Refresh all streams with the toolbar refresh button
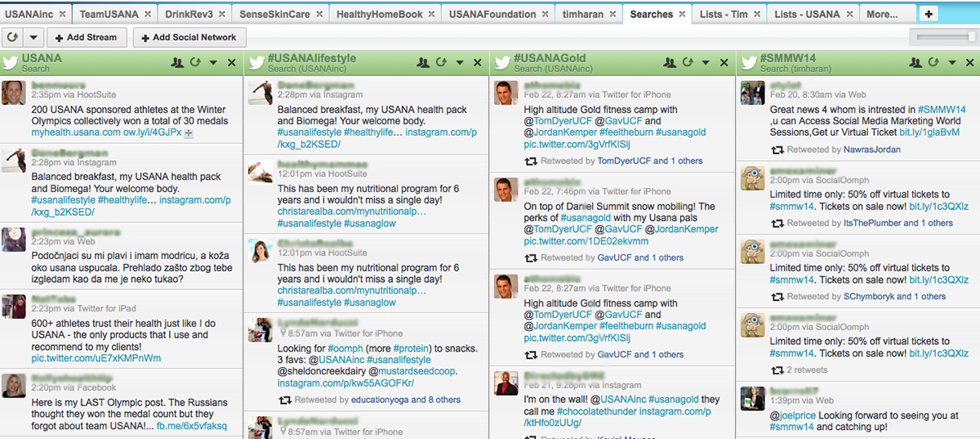The image size is (980, 439). click(13, 37)
